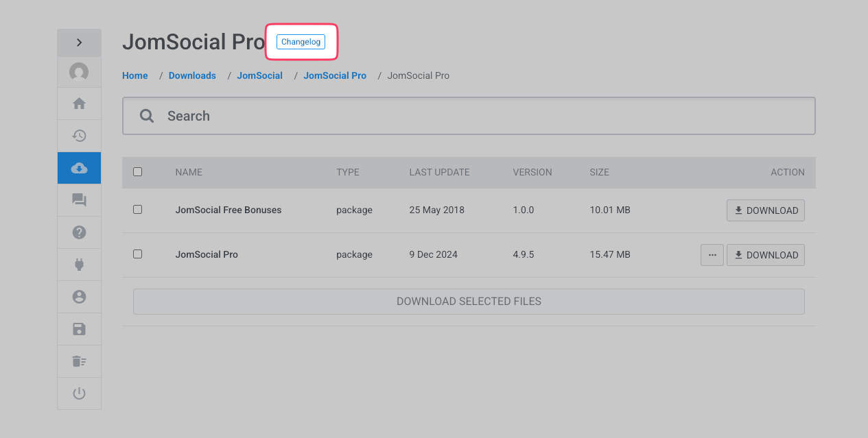Select the cloud download icon in sidebar
This screenshot has height=438, width=868.
(x=79, y=168)
